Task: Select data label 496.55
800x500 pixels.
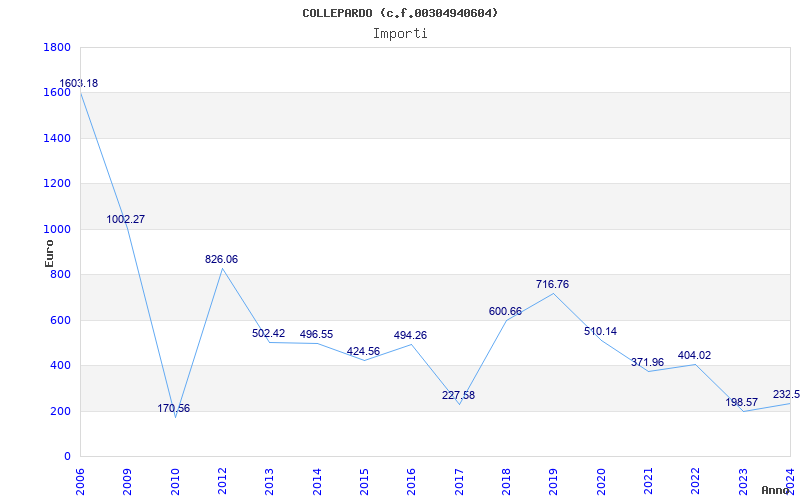Action: tap(316, 334)
